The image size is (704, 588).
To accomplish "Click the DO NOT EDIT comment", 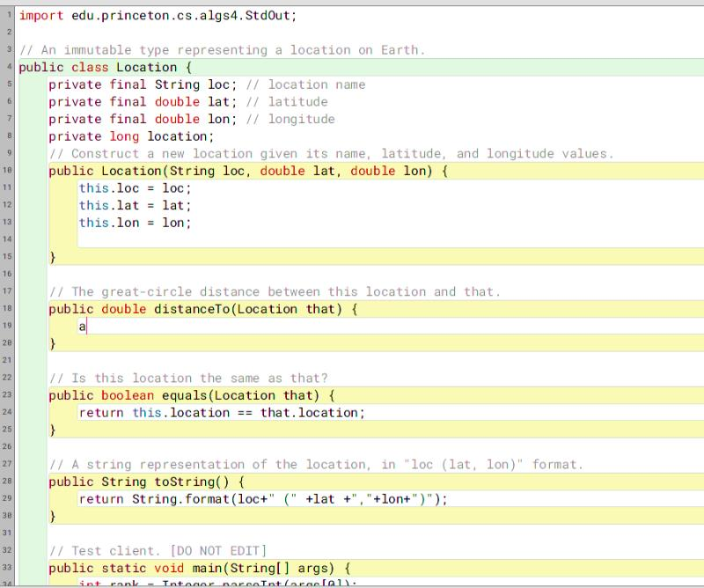I will [x=220, y=550].
